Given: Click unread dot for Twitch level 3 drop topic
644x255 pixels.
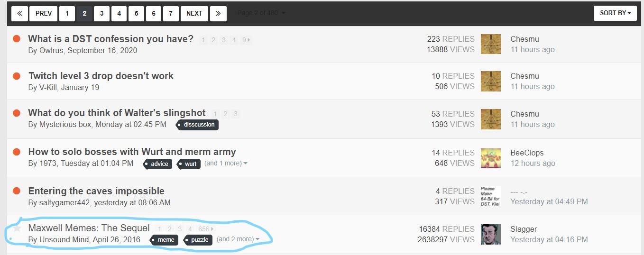Looking at the screenshot, I should [x=17, y=76].
